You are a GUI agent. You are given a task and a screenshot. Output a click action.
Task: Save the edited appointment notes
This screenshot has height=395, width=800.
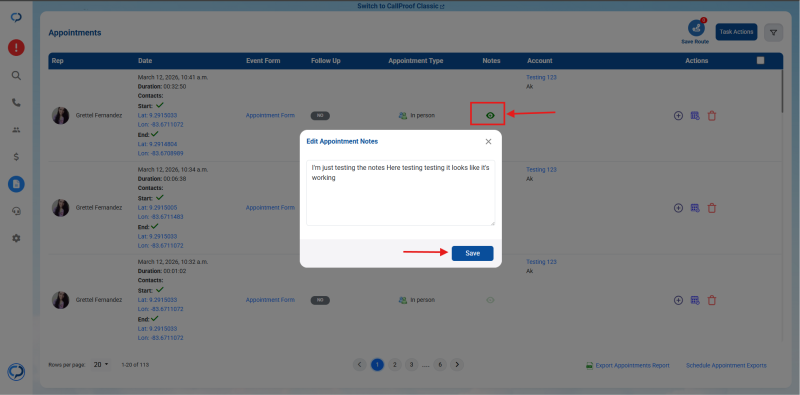(x=472, y=253)
